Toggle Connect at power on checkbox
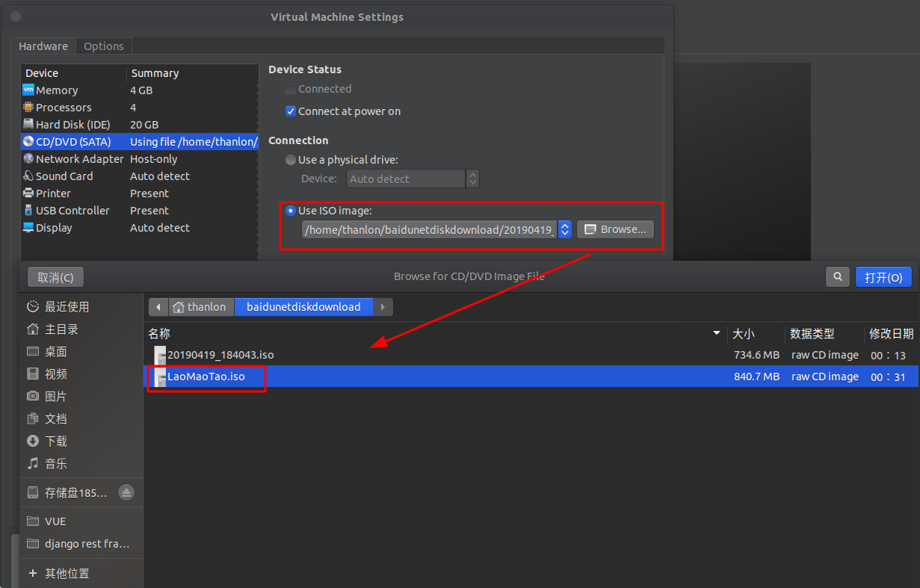Screen dimensions: 920x588 pyautogui.click(x=290, y=111)
